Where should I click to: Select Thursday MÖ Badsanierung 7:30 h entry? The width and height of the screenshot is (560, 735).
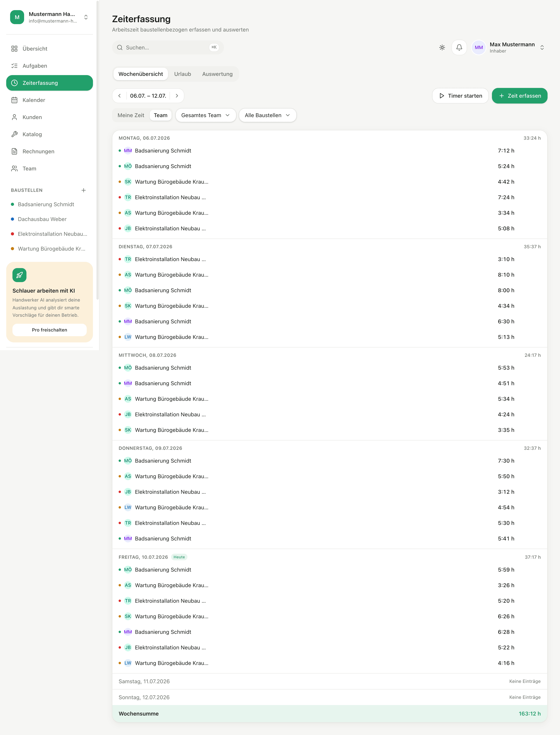click(x=330, y=461)
